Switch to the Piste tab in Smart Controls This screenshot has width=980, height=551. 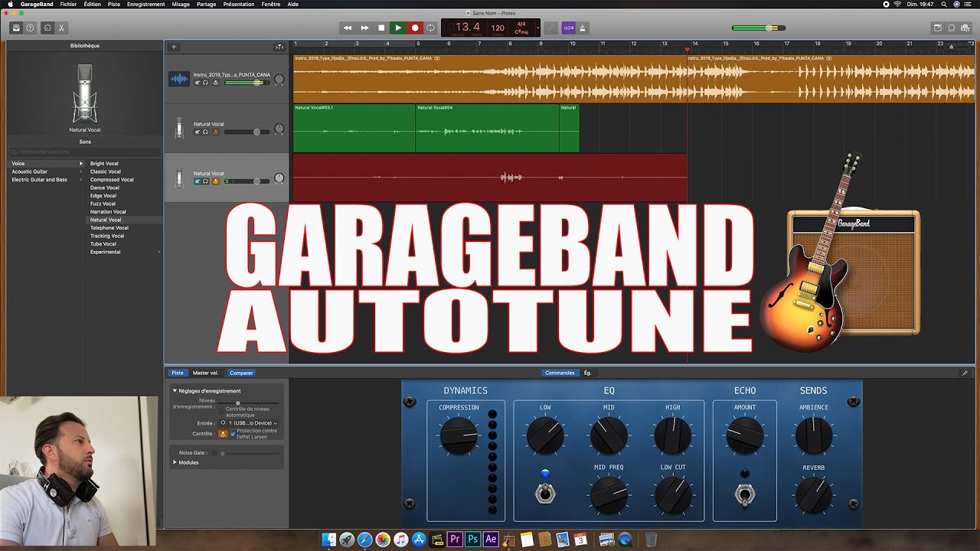[178, 373]
